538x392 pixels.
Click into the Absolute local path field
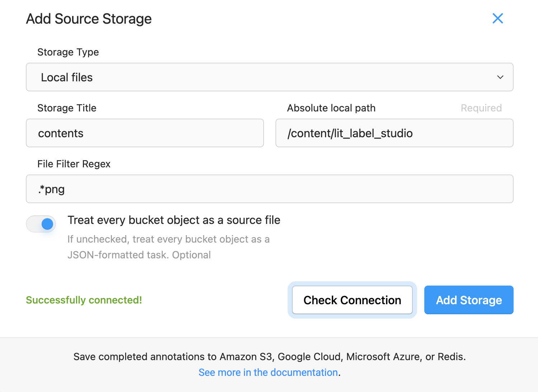[394, 133]
